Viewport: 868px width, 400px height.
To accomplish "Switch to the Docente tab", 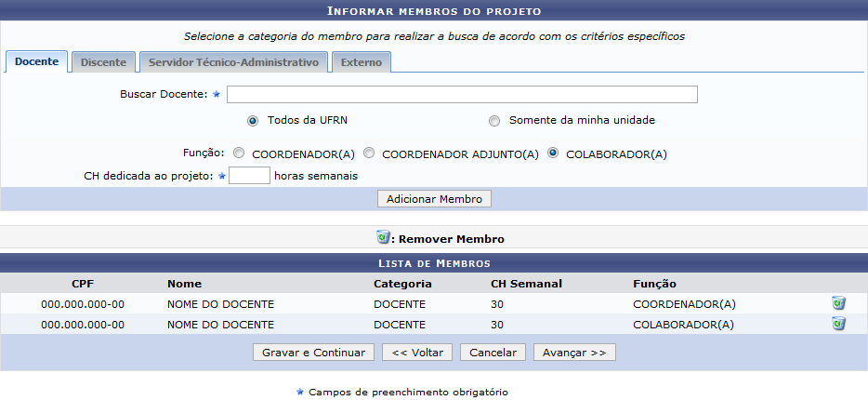I will (36, 61).
